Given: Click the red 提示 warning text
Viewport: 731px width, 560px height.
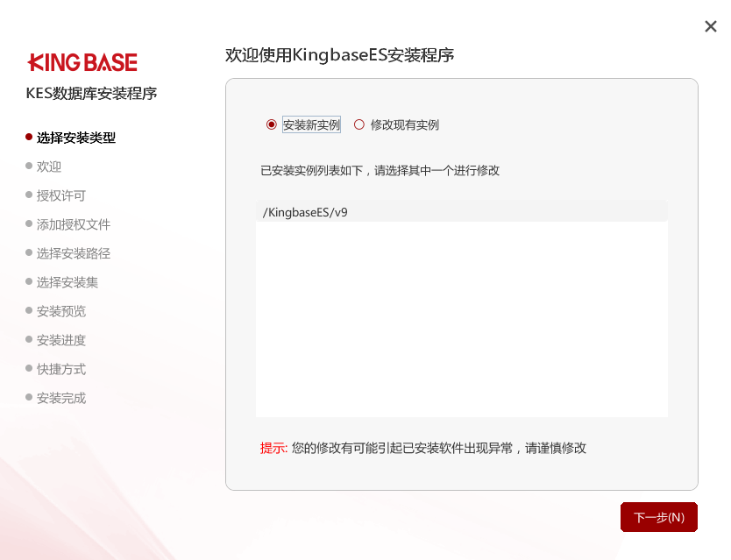Looking at the screenshot, I should click(273, 448).
